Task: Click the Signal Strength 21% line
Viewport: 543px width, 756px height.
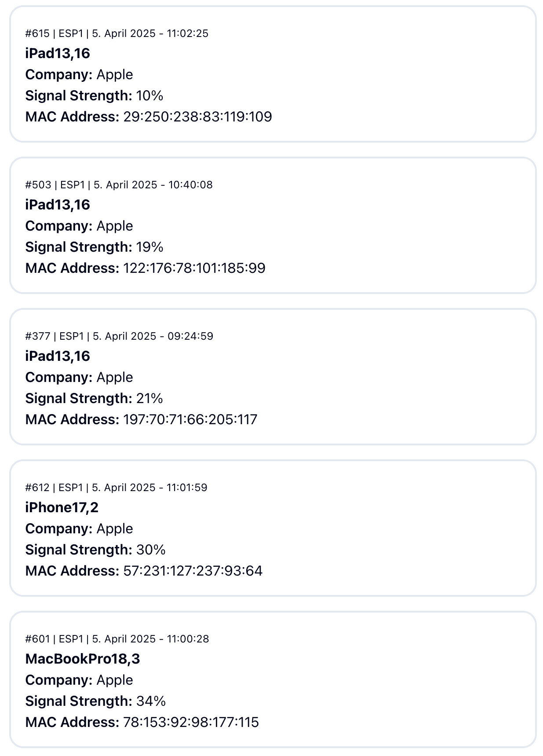Action: 94,398
